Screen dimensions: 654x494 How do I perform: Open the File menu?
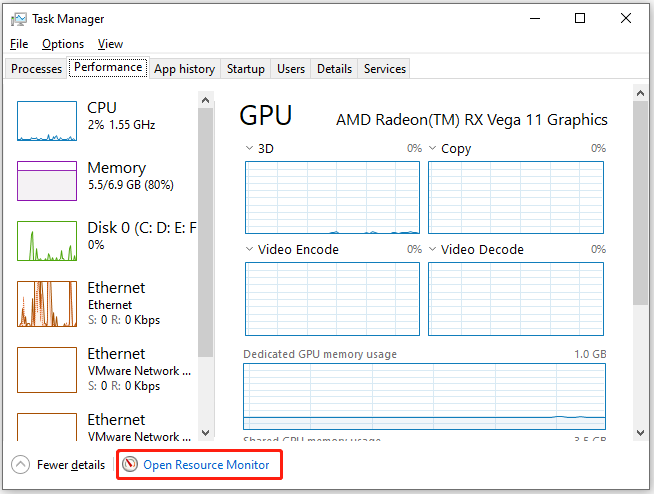click(x=19, y=44)
